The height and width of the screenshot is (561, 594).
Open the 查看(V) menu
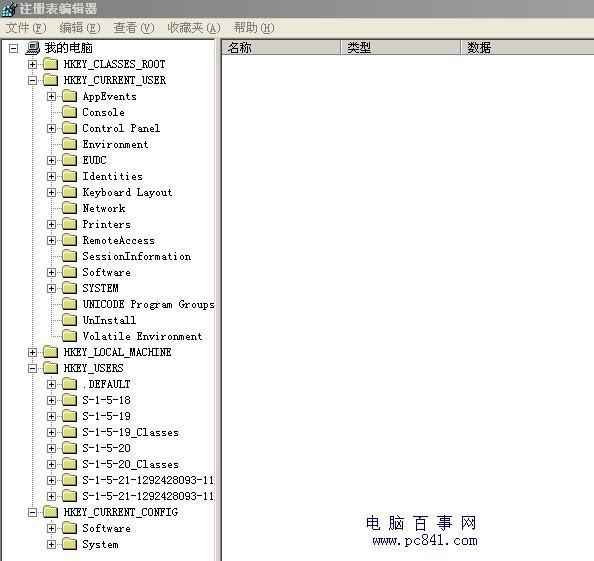point(134,28)
